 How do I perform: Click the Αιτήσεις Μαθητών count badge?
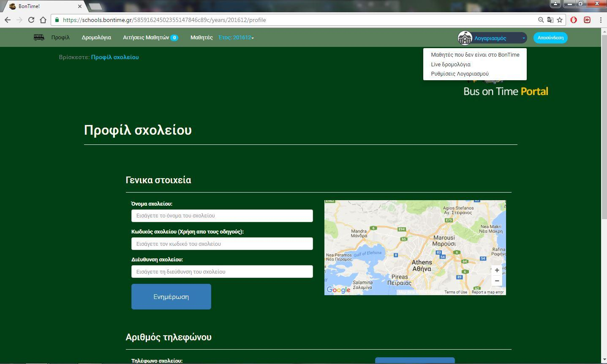(x=174, y=38)
